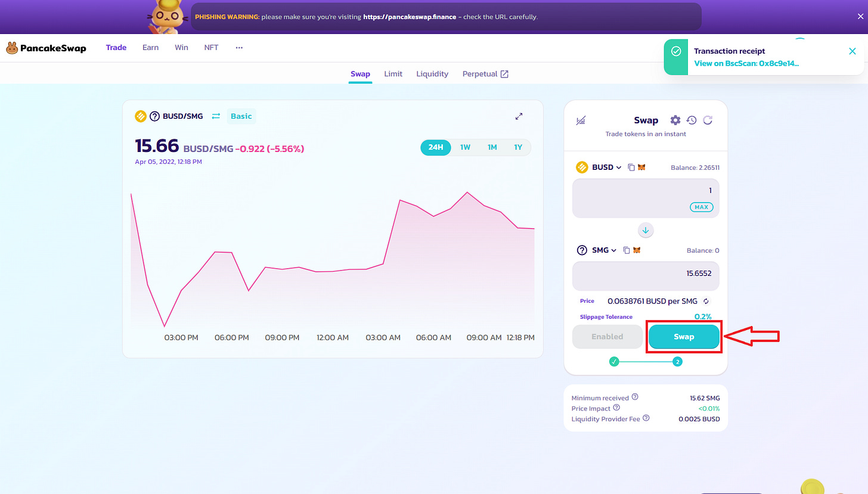Open the Trade menu

point(116,47)
